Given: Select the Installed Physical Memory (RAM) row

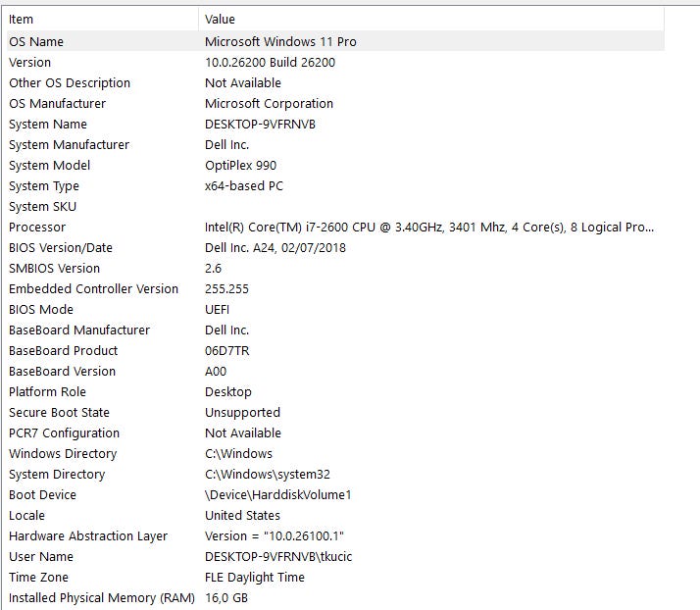Looking at the screenshot, I should coord(335,597).
